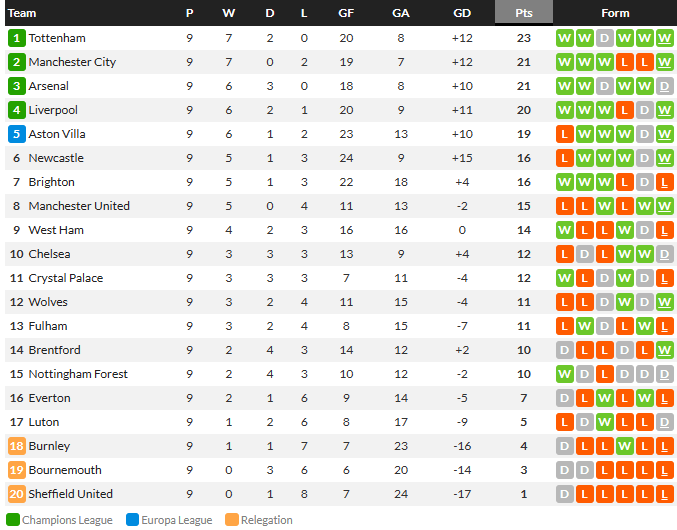Image resolution: width=677 pixels, height=530 pixels.
Task: Click the Team column header
Action: (22, 13)
